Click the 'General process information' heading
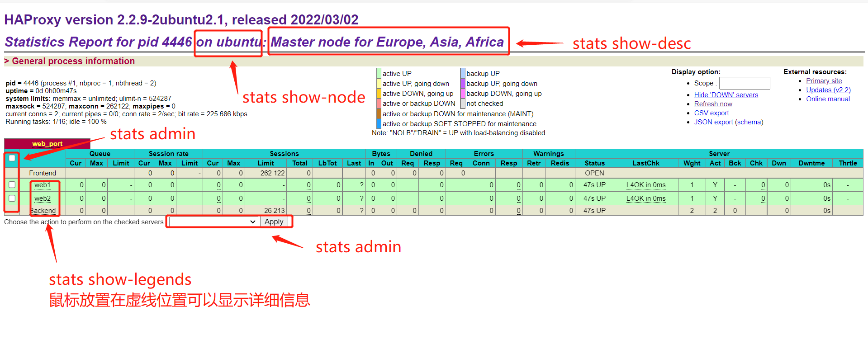The image size is (868, 354). pyautogui.click(x=73, y=61)
